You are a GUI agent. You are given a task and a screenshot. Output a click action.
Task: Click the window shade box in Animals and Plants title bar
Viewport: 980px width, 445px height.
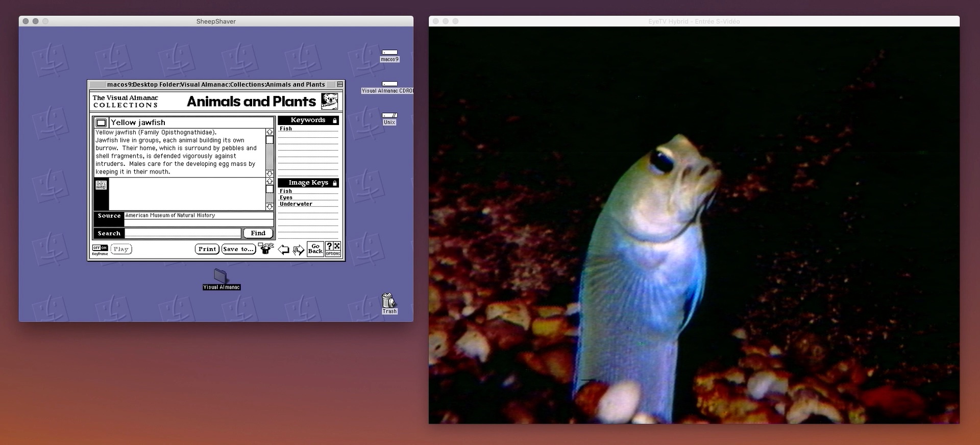click(340, 85)
